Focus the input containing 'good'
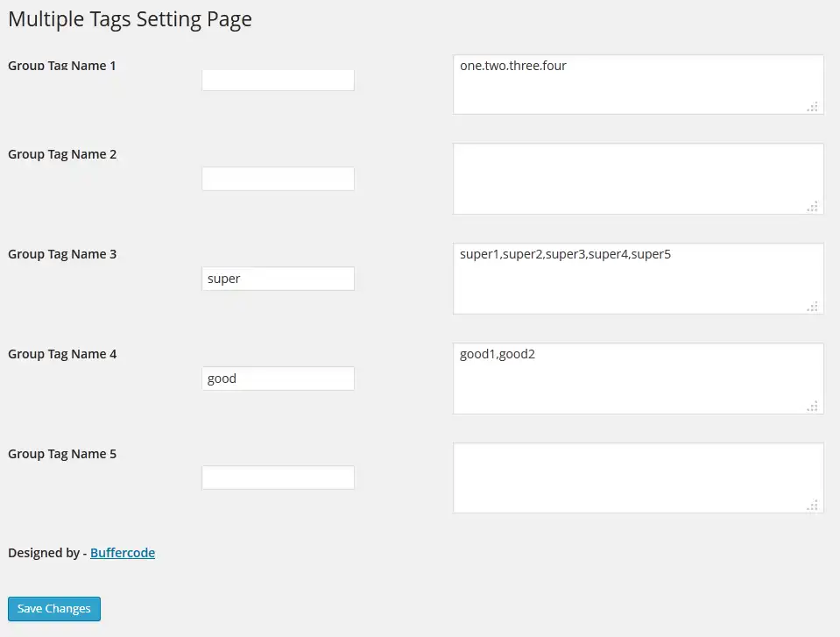Screen dimensions: 840x637 pos(278,379)
